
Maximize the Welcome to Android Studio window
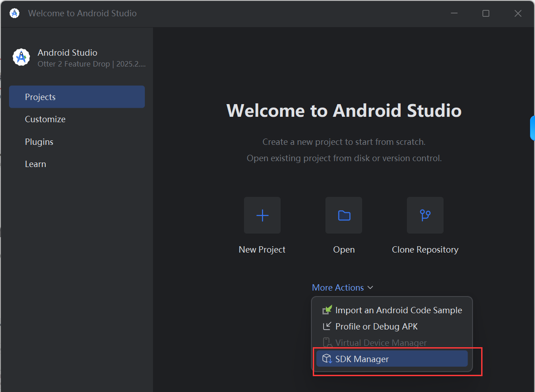486,14
